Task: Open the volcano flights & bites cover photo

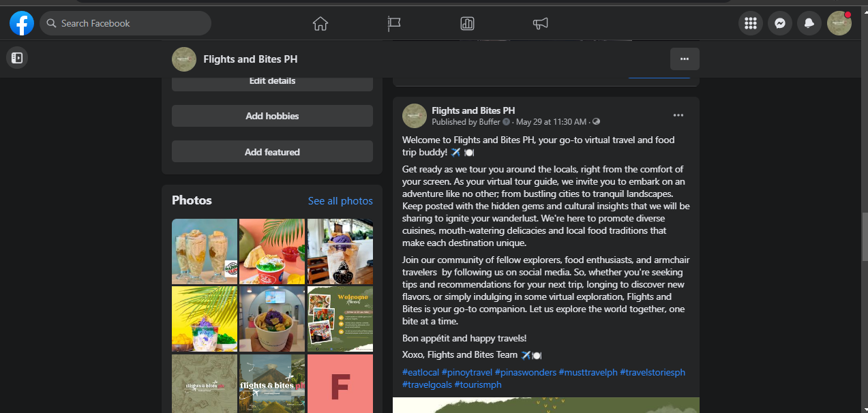Action: (x=272, y=383)
